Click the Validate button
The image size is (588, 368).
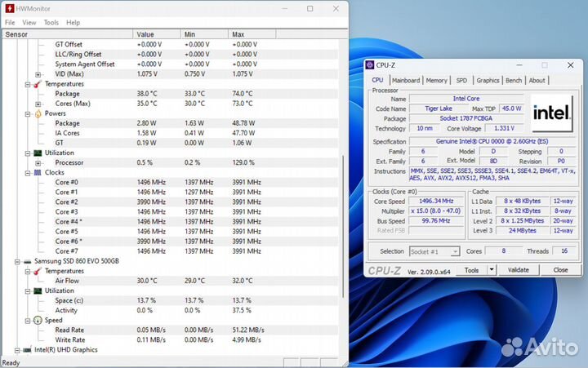pos(519,270)
